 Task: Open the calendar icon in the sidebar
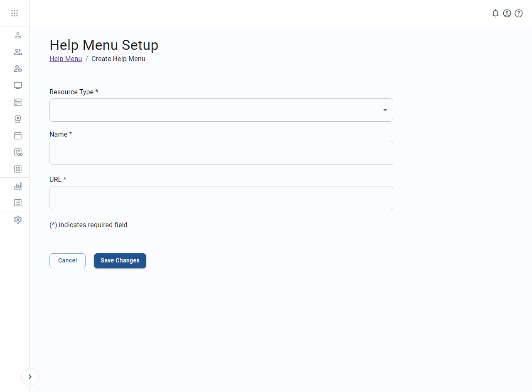click(x=18, y=135)
